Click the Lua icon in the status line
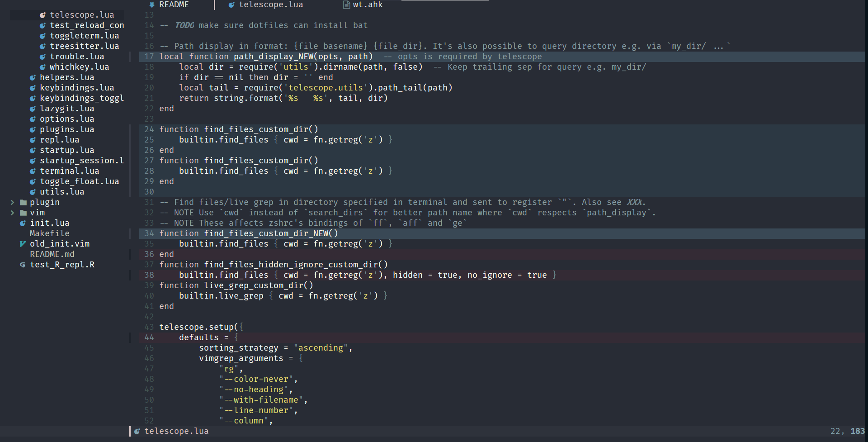This screenshot has height=442, width=868. coord(137,431)
